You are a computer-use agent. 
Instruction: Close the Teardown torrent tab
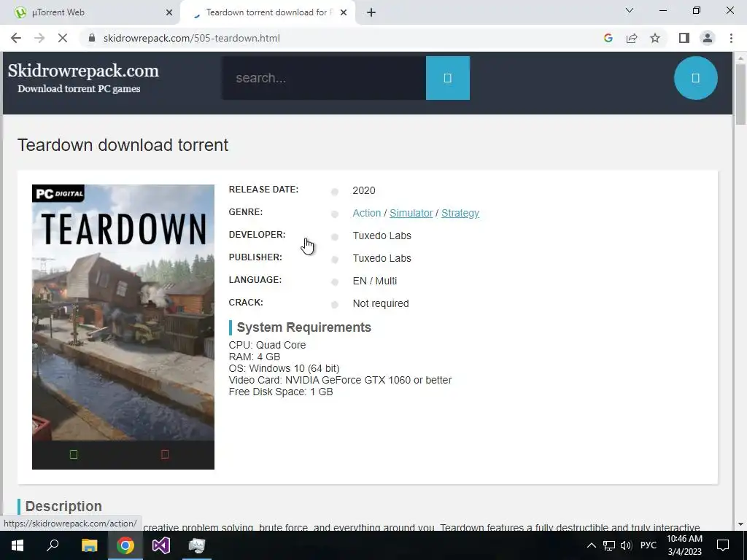point(344,12)
